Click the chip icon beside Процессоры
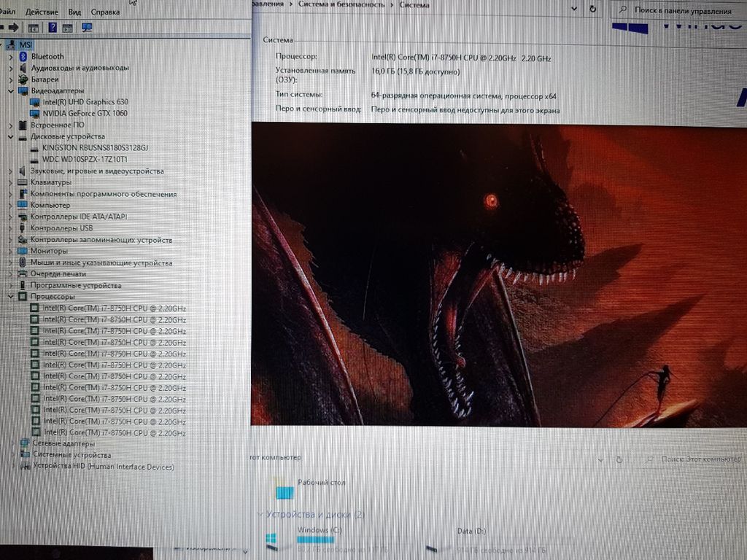Image resolution: width=747 pixels, height=560 pixels. click(23, 297)
